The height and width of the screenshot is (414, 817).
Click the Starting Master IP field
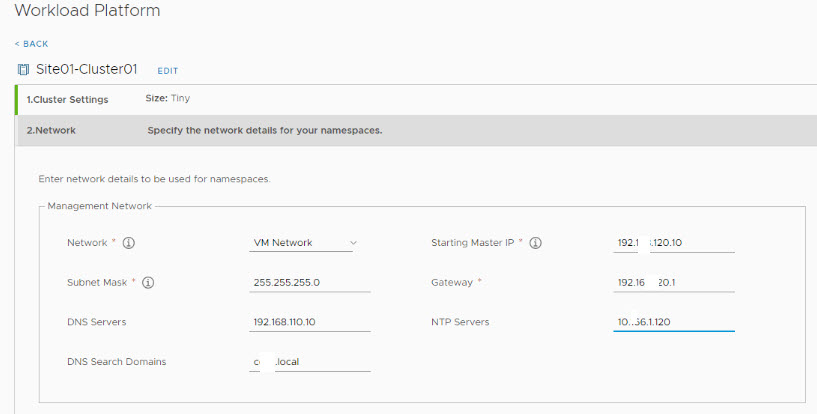click(x=674, y=243)
